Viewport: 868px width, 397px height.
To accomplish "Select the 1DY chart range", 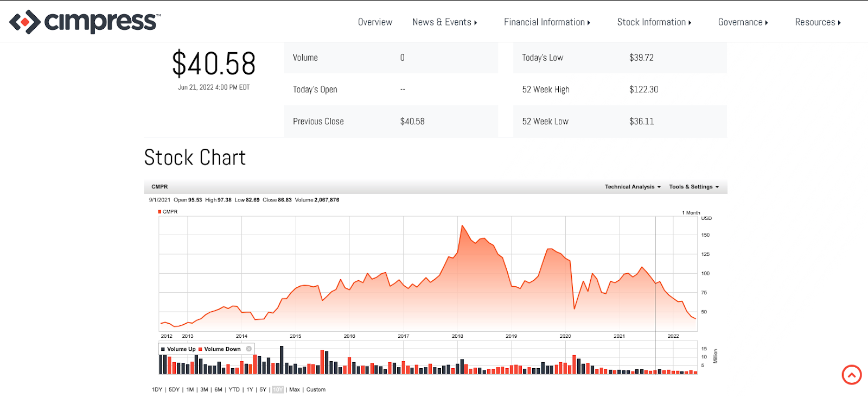I will pyautogui.click(x=157, y=389).
